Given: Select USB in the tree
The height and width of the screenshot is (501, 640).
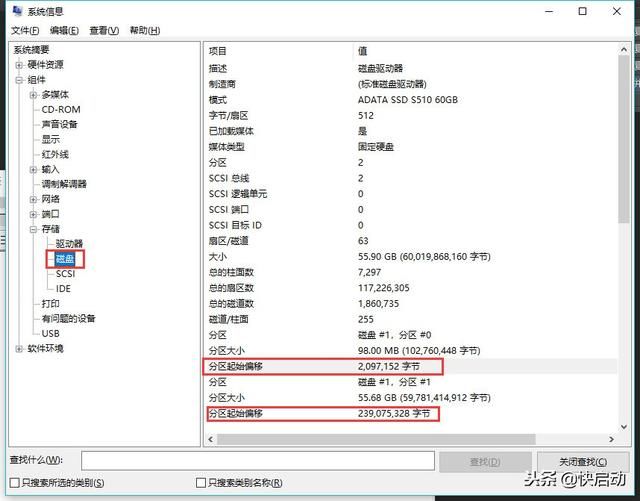Looking at the screenshot, I should (51, 334).
